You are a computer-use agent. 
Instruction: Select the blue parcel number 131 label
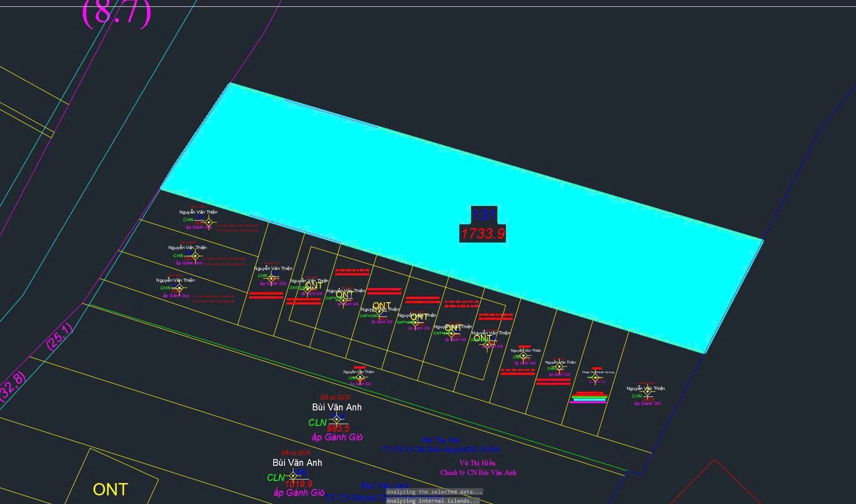[x=484, y=215]
